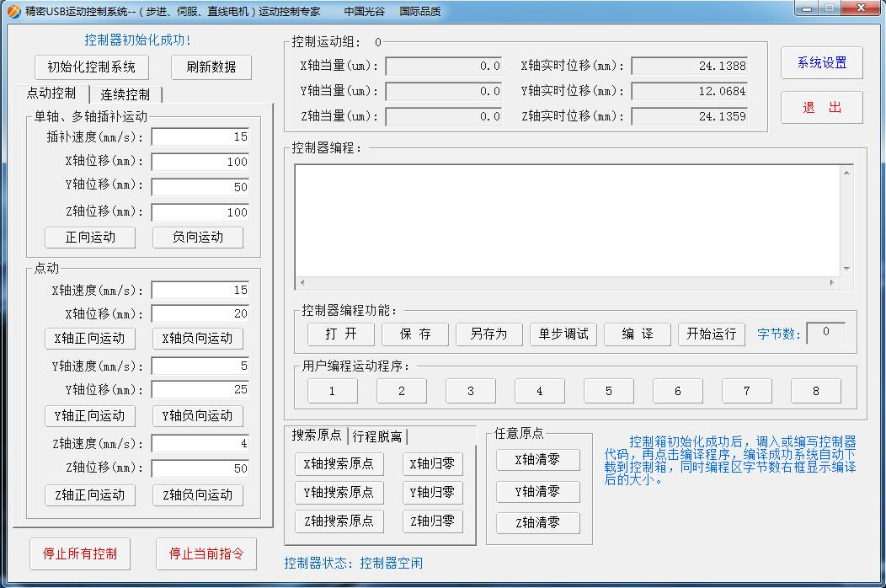Viewport: 886px width, 588px height.
Task: Click the Z轴正向运动 button
Action: point(90,495)
